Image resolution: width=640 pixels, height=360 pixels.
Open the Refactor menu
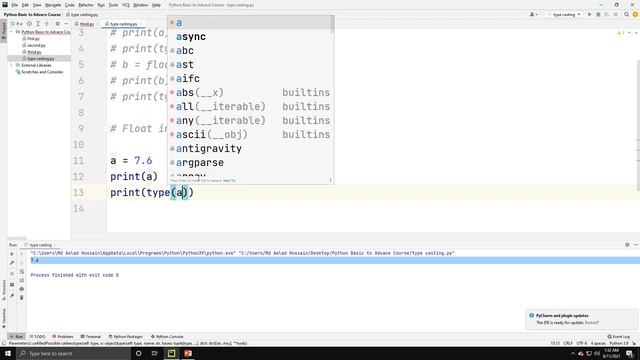coord(86,5)
